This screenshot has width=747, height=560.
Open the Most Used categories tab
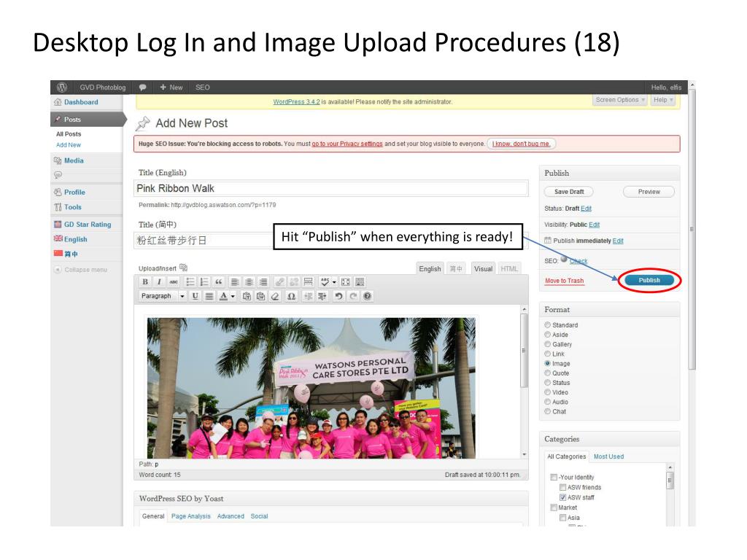pos(608,456)
